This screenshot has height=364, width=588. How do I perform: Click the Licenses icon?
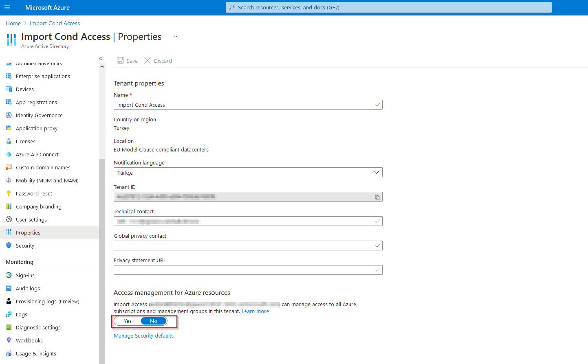point(9,141)
